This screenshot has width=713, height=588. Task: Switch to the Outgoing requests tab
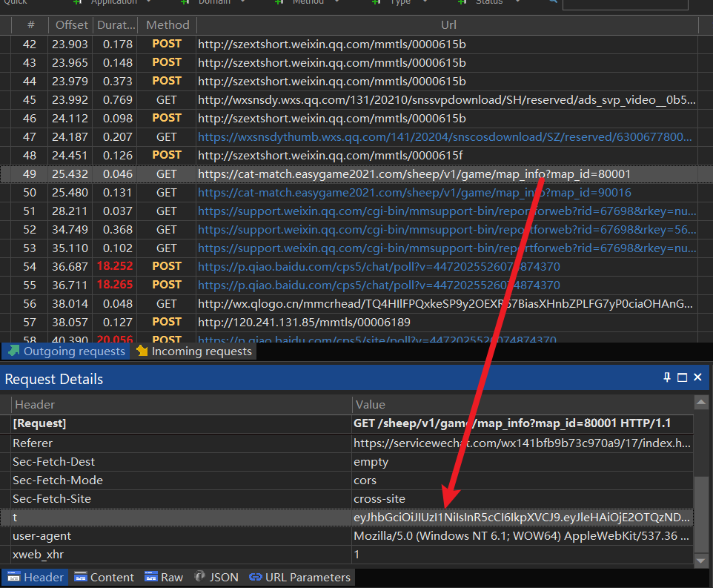67,351
